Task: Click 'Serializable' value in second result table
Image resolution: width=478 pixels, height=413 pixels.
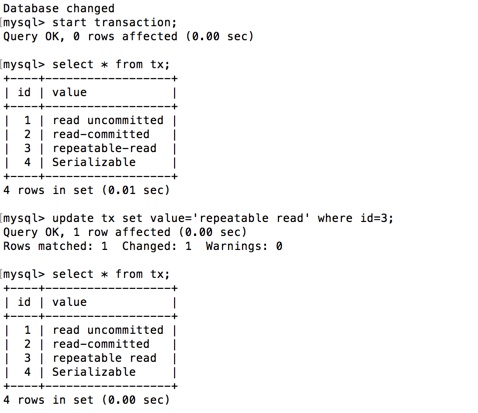Action: 94,372
